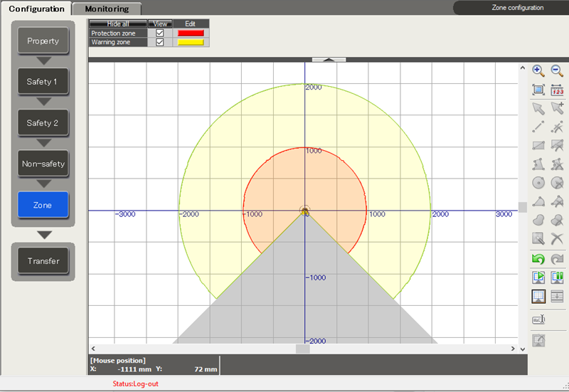
Task: Select the rectangle zone tool
Action: pyautogui.click(x=538, y=146)
